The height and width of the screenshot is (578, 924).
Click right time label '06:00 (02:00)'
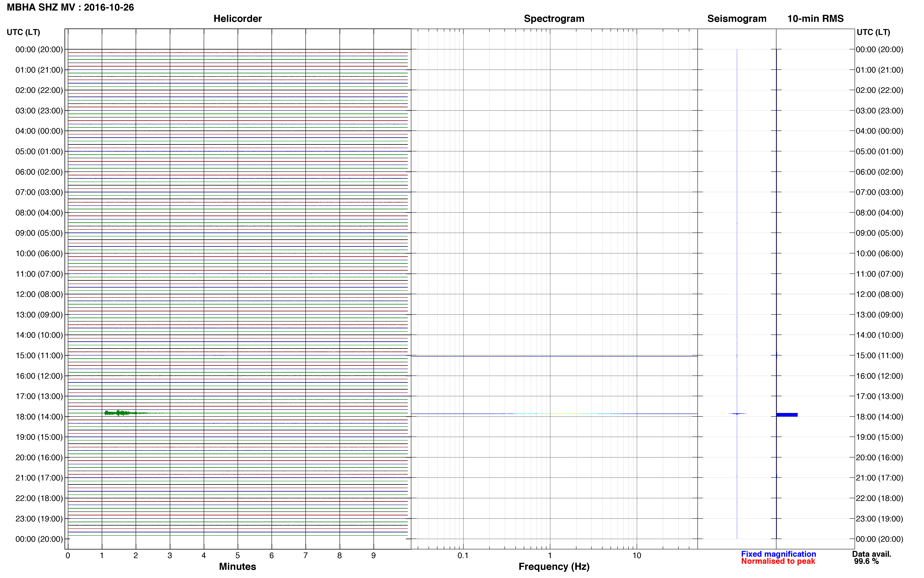pyautogui.click(x=879, y=172)
